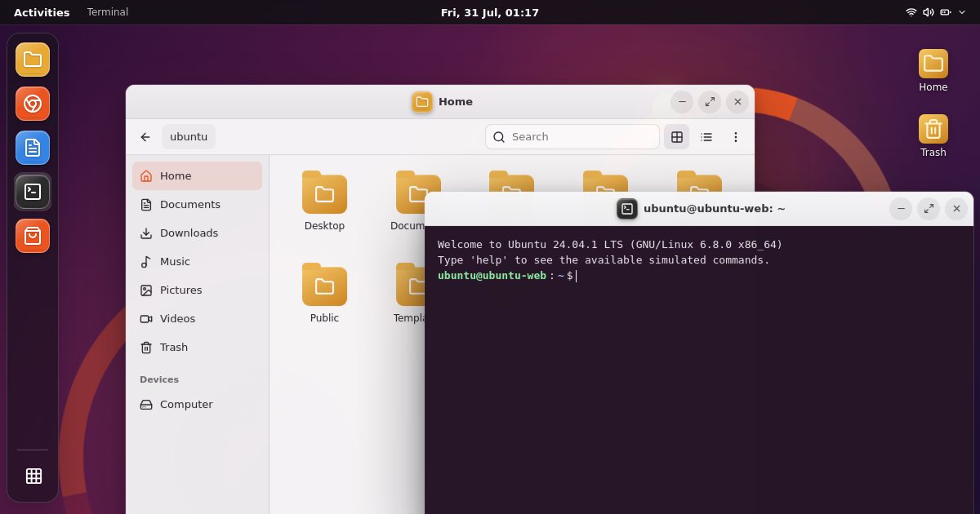Close the Files Home window
The image size is (980, 514).
737,102
